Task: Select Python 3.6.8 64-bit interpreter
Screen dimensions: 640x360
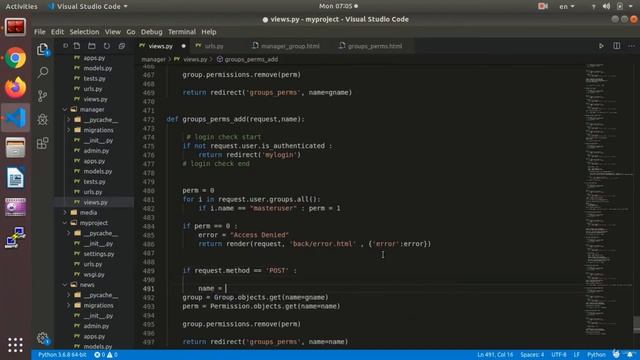Action: click(x=62, y=355)
